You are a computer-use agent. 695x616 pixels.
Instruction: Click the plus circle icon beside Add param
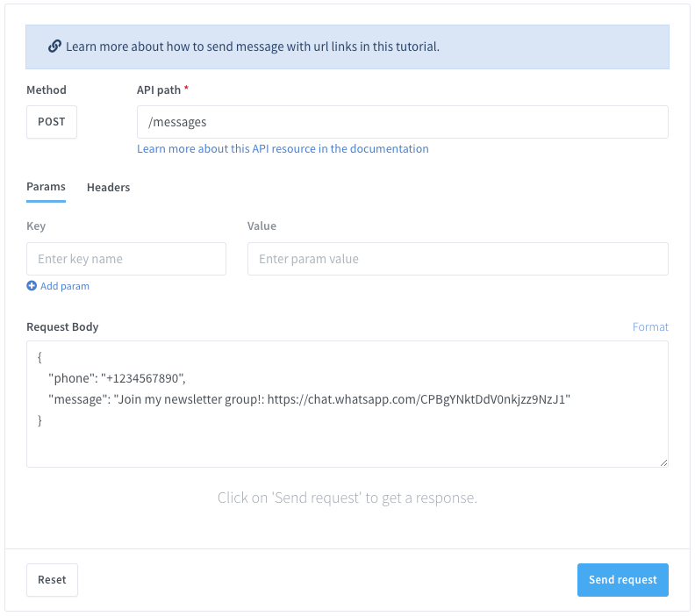pos(32,286)
